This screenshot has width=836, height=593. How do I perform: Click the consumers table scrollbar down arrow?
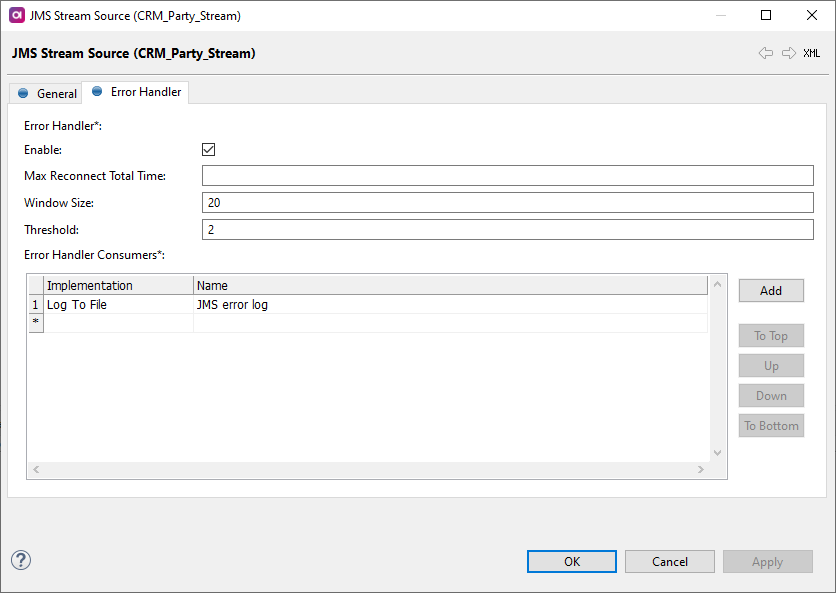(x=717, y=452)
